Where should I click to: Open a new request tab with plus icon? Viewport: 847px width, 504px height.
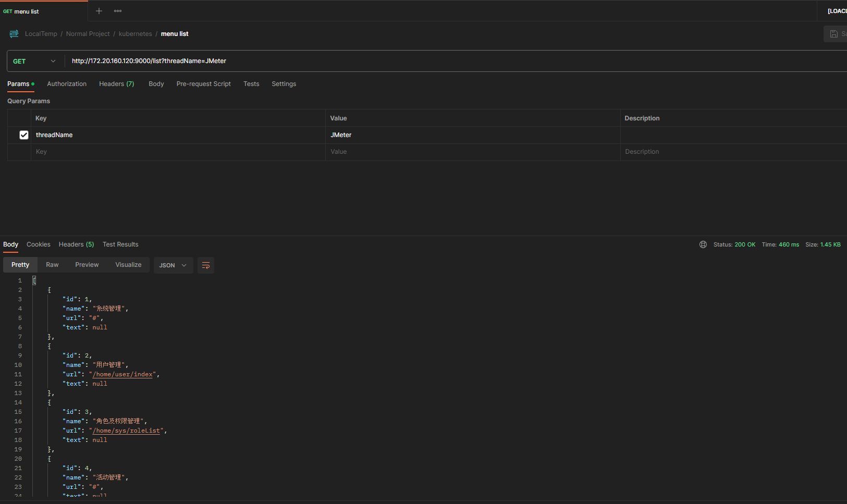[x=99, y=11]
